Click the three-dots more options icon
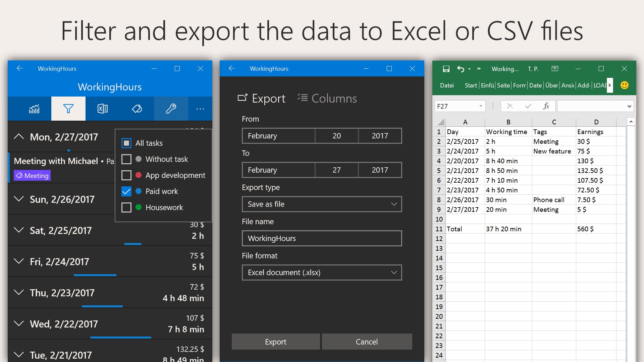 (x=200, y=109)
